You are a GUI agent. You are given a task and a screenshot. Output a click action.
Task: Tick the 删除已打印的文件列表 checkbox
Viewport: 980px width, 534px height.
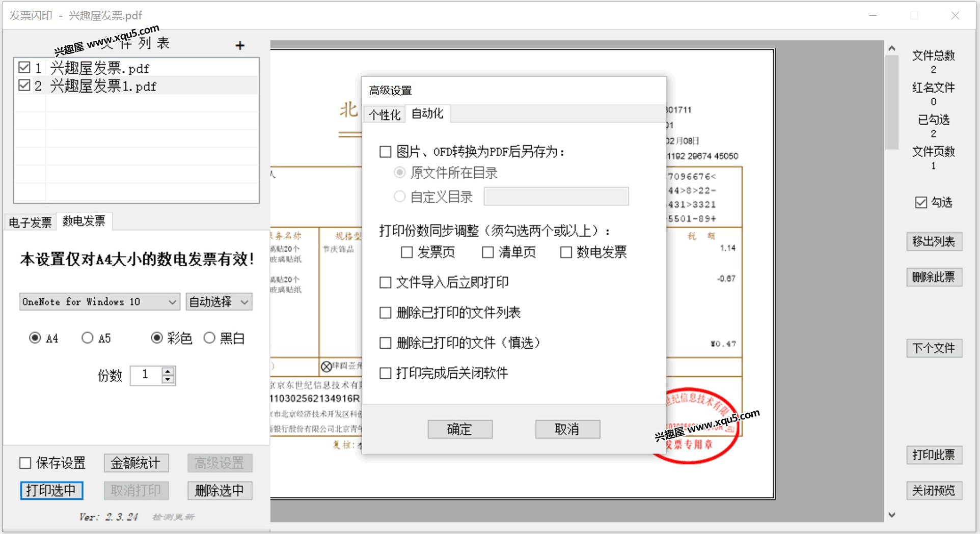click(x=386, y=313)
